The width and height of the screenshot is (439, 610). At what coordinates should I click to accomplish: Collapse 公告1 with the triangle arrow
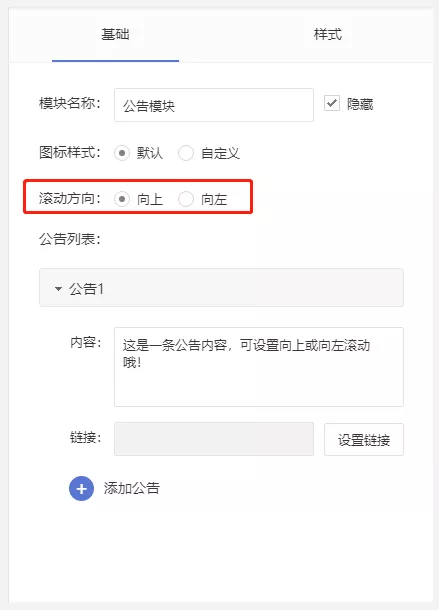[58, 289]
